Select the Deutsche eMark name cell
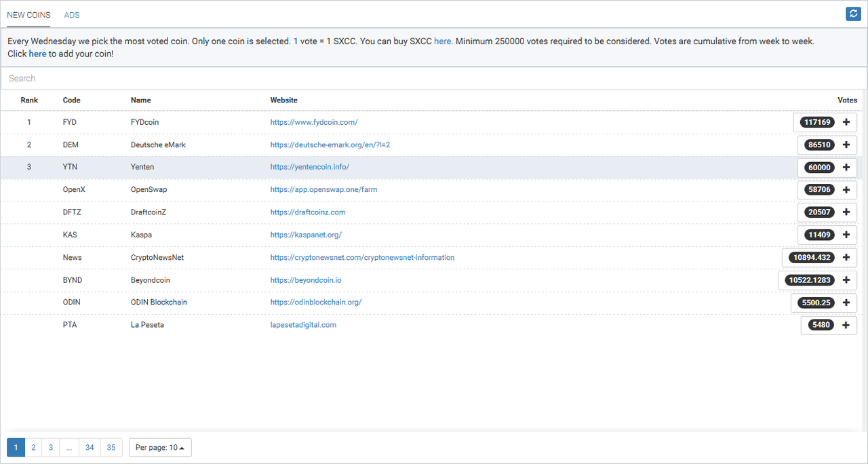Screen dimensions: 868x464 tap(158, 144)
